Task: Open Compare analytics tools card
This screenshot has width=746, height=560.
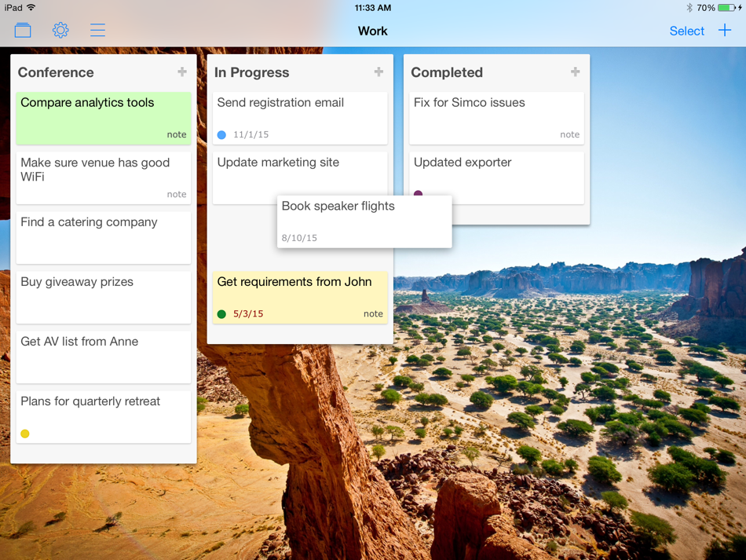Action: click(104, 119)
